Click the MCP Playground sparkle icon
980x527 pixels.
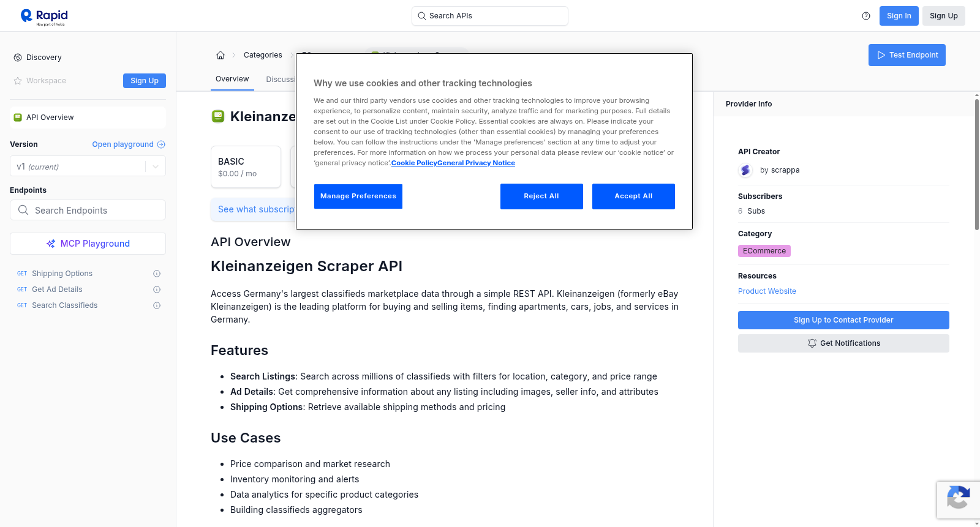pos(51,244)
